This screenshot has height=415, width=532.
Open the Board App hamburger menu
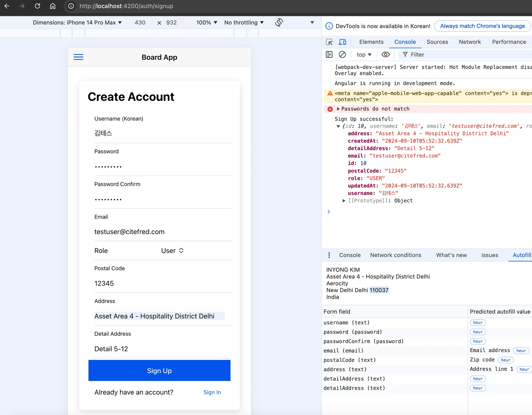coord(78,57)
